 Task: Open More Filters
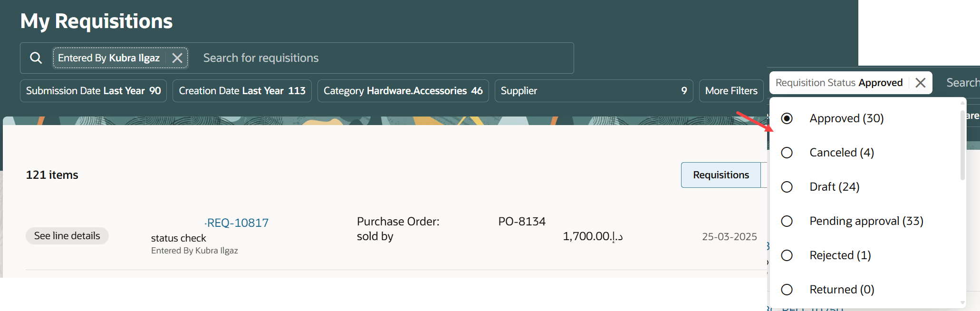(731, 90)
